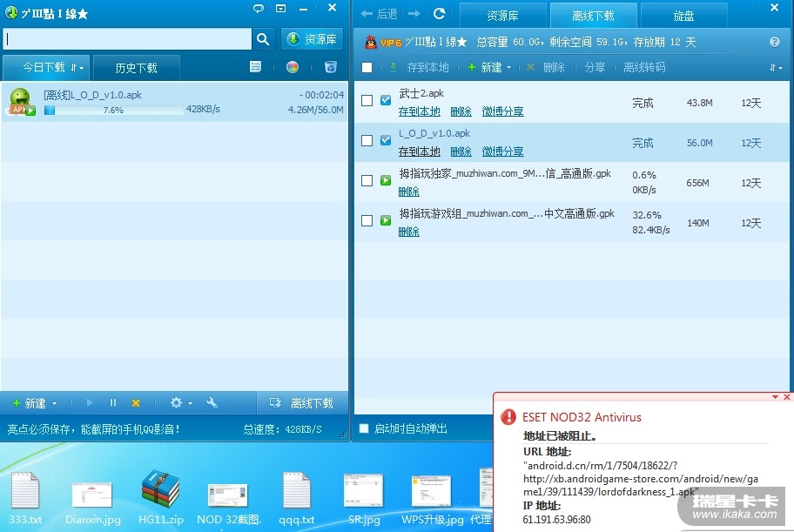Switch to 历史下载 tab
Screen dimensions: 794x532
point(136,68)
